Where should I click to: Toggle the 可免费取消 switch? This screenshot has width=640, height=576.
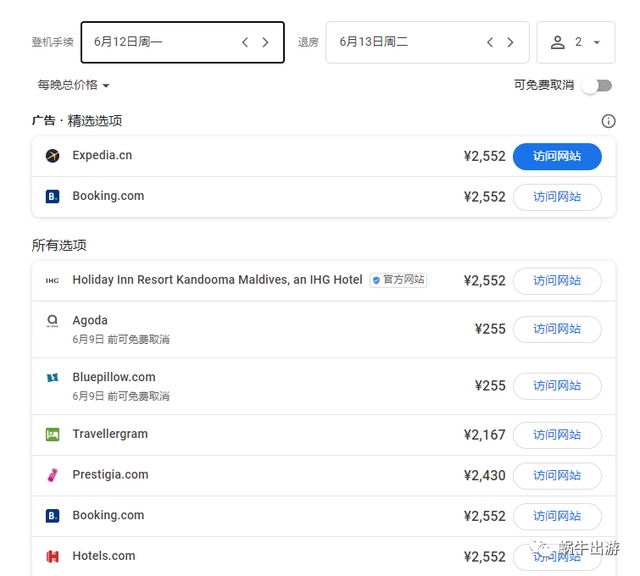pyautogui.click(x=597, y=86)
